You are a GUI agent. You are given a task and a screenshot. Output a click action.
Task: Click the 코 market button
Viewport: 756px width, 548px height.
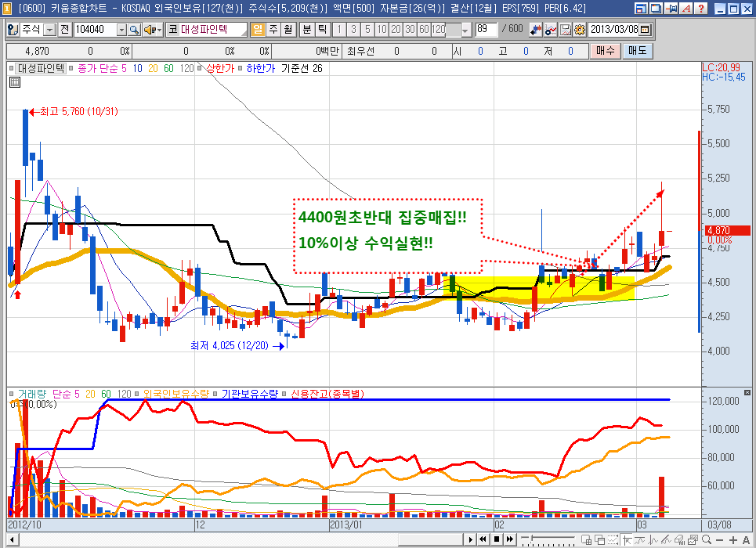172,30
